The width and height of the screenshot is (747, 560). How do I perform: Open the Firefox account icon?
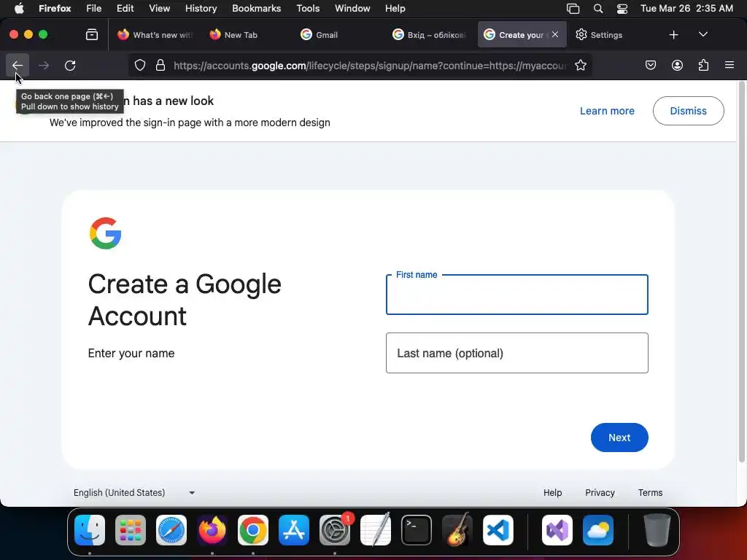677,65
